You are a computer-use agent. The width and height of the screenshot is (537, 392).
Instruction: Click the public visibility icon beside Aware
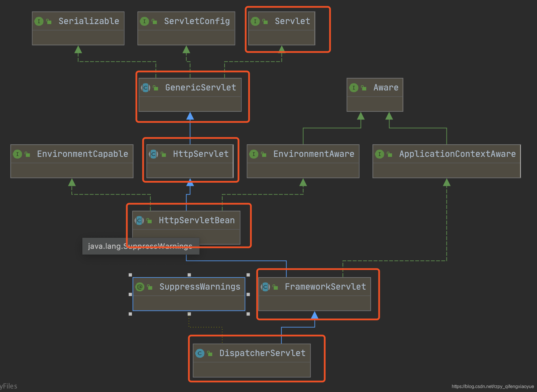tap(364, 88)
